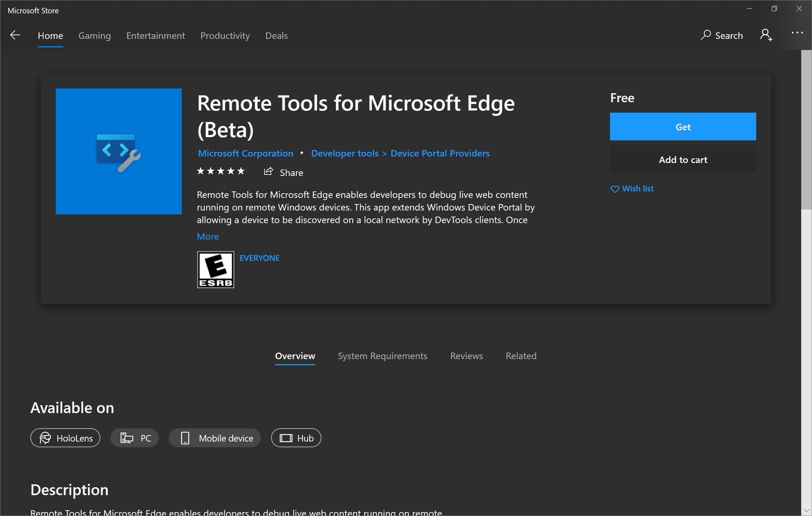The height and width of the screenshot is (516, 812).
Task: Click the user account icon
Action: click(767, 35)
